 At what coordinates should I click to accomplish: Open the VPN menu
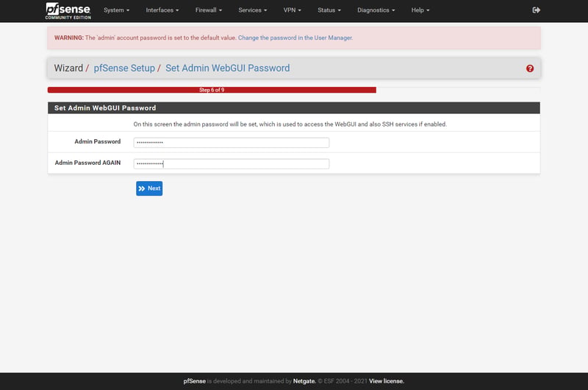tap(293, 10)
